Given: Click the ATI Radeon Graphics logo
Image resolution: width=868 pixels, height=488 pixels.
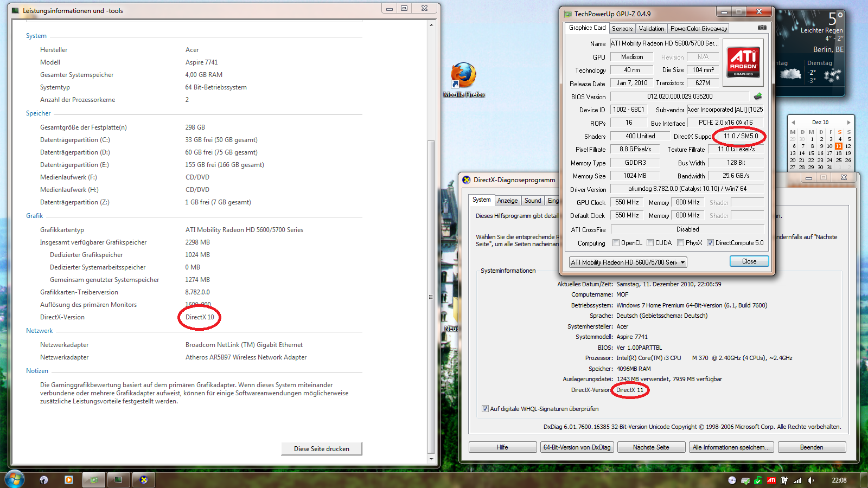Looking at the screenshot, I should coord(744,62).
